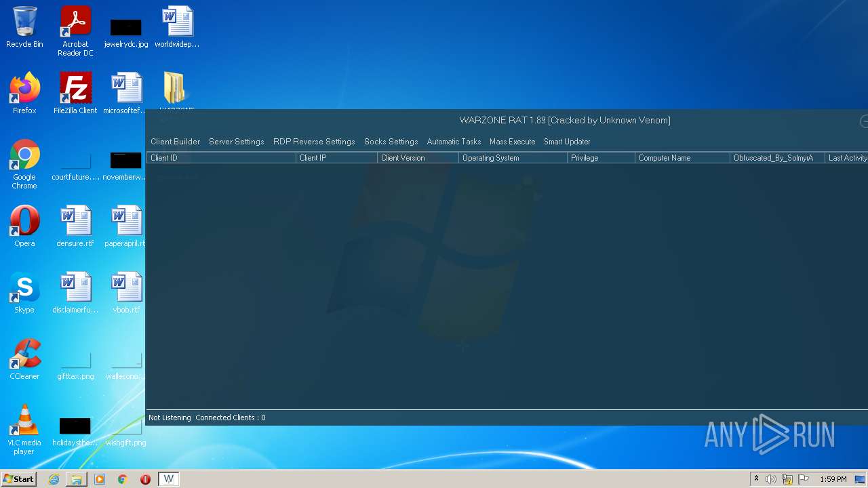The height and width of the screenshot is (488, 868).
Task: Select wallecono... desktop file icon
Action: pyautogui.click(x=125, y=366)
